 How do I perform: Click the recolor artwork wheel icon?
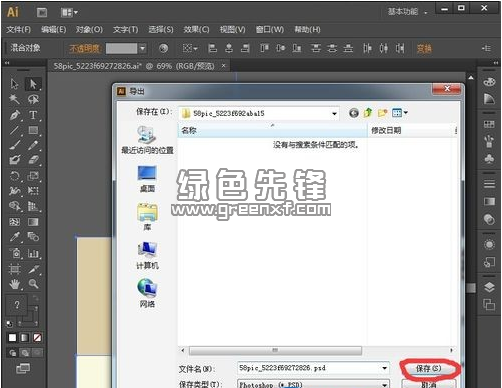click(x=163, y=49)
